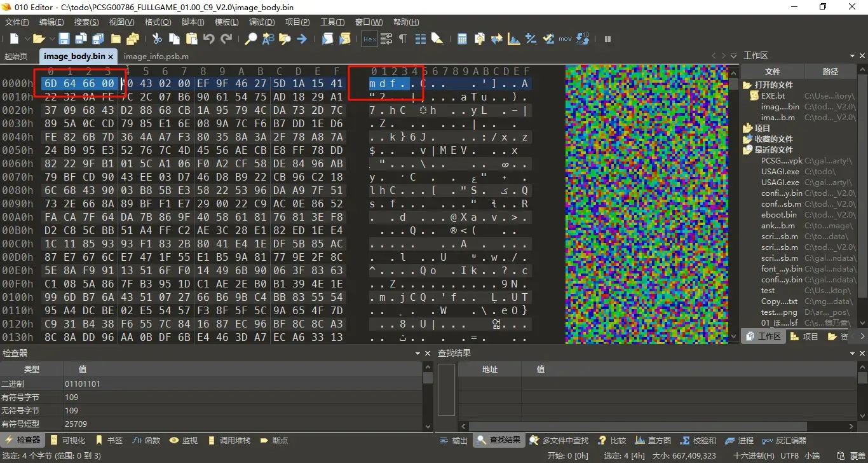Select the 查找结果 bottom panel tab
The image size is (868, 463).
pyautogui.click(x=499, y=440)
